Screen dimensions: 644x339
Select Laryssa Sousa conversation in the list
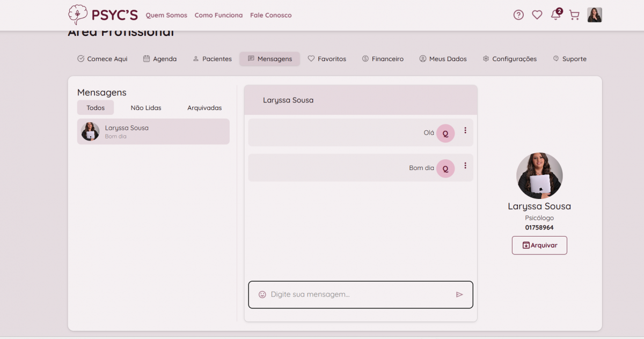click(x=153, y=132)
